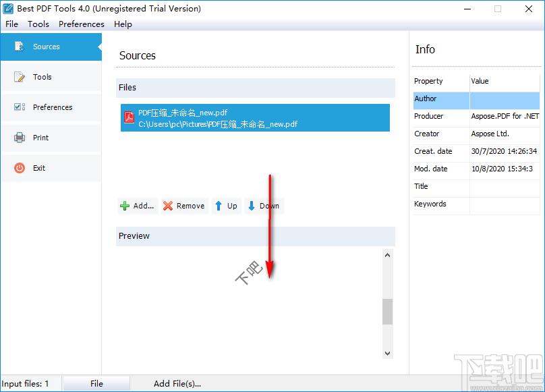The width and height of the screenshot is (545, 392).
Task: Click the Print sidebar printer icon
Action: point(19,138)
